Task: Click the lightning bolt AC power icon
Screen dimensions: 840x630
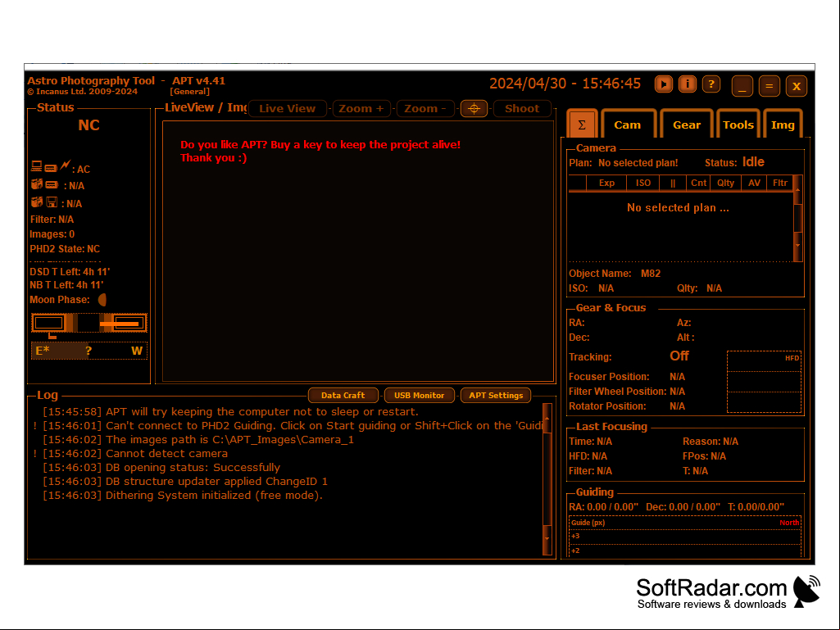Action: [x=65, y=165]
